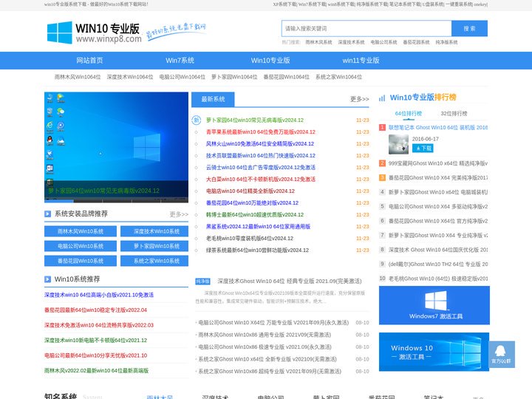Click the 雨林木风Win10系统 brand button

(x=81, y=231)
